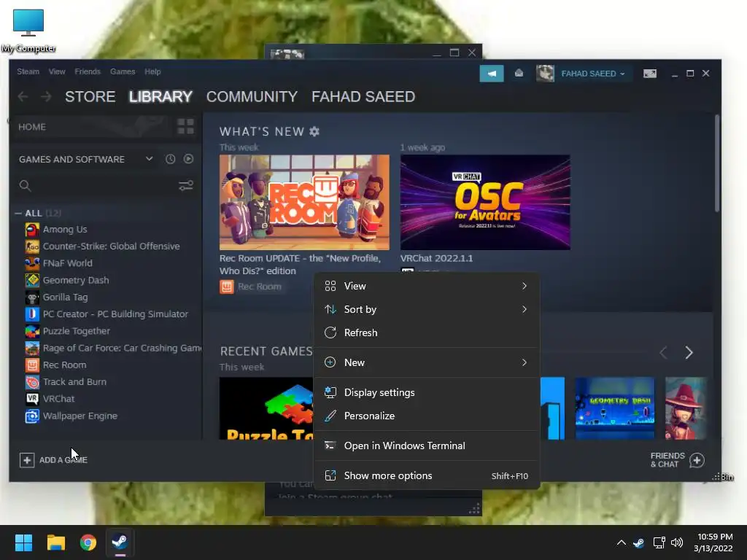Image resolution: width=747 pixels, height=560 pixels.
Task: Click the Geometry Dash game icon
Action: click(32, 281)
